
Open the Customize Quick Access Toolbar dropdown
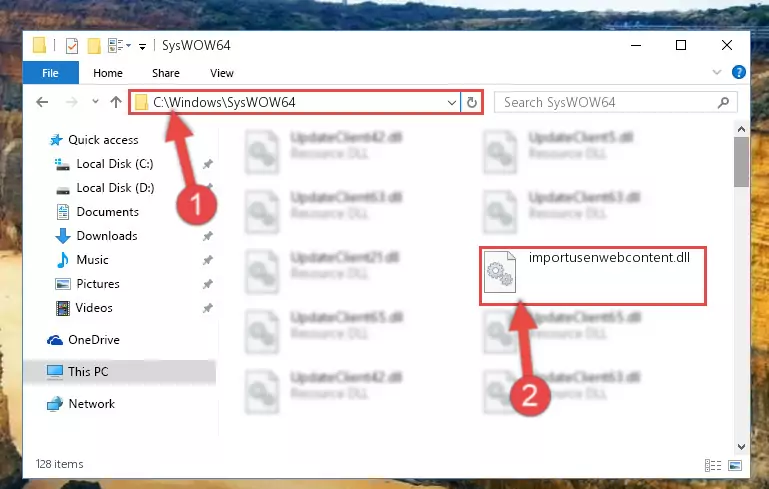(x=142, y=47)
